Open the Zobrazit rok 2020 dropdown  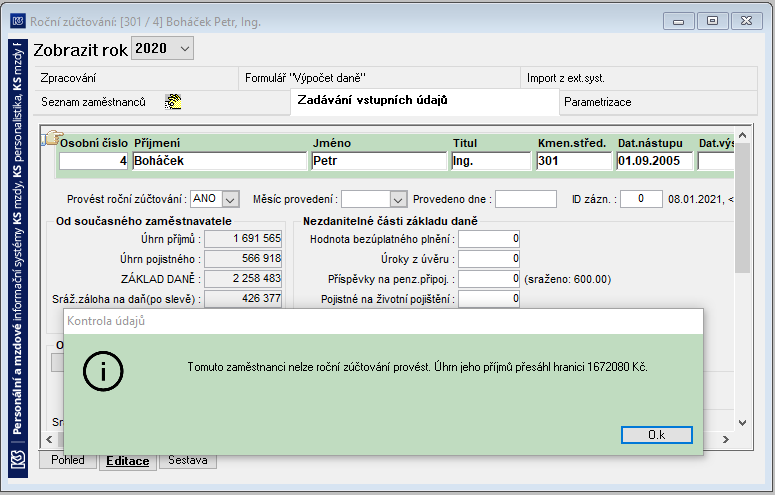(x=162, y=48)
